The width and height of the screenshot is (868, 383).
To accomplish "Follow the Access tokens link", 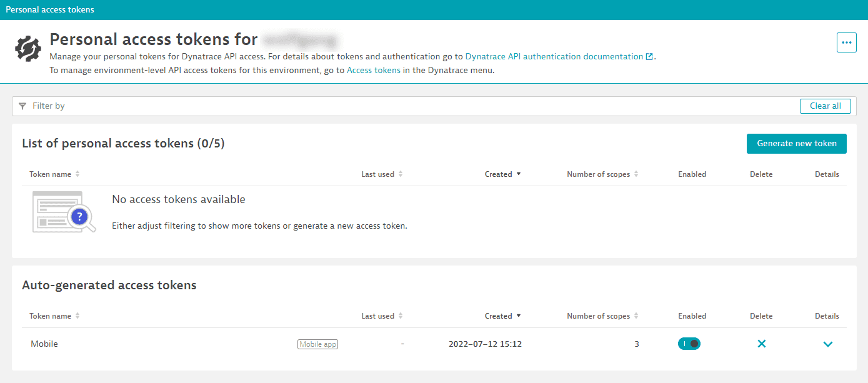I will point(374,71).
